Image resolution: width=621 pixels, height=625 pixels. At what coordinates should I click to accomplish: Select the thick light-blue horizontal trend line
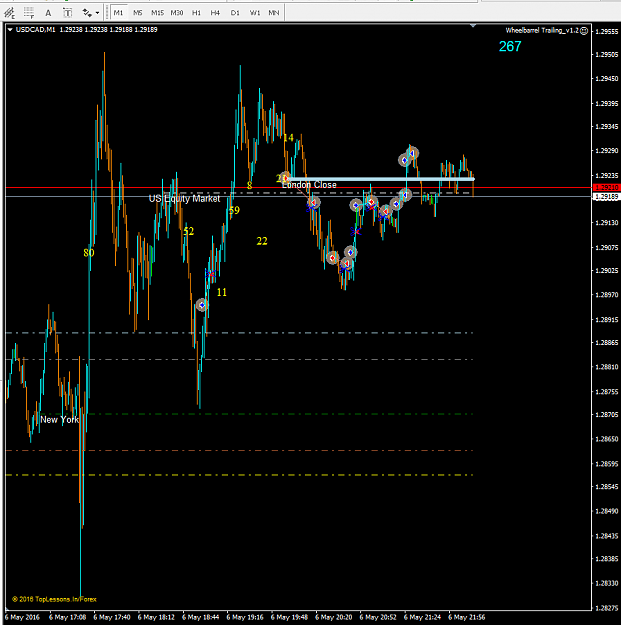tap(381, 179)
